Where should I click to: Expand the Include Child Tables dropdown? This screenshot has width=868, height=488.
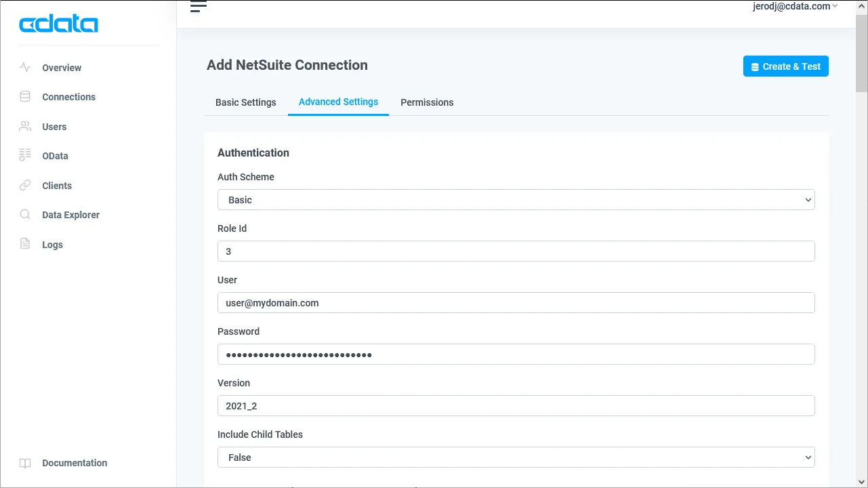click(516, 457)
